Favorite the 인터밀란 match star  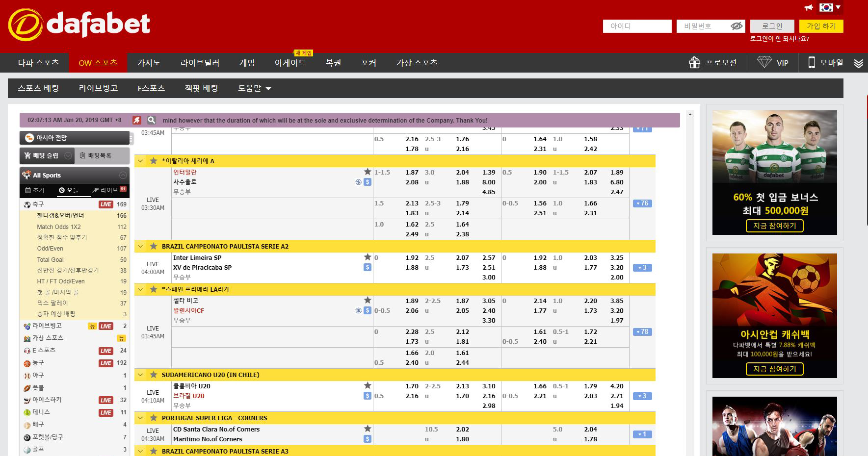coord(368,172)
